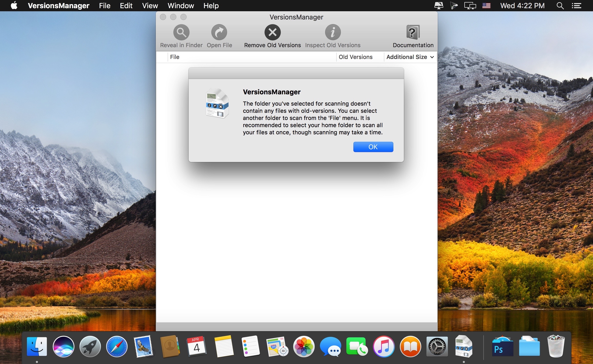Open the Edit menu

click(x=126, y=6)
